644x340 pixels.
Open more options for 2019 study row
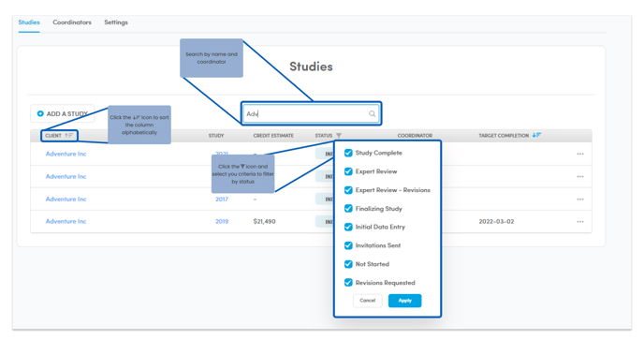[580, 221]
